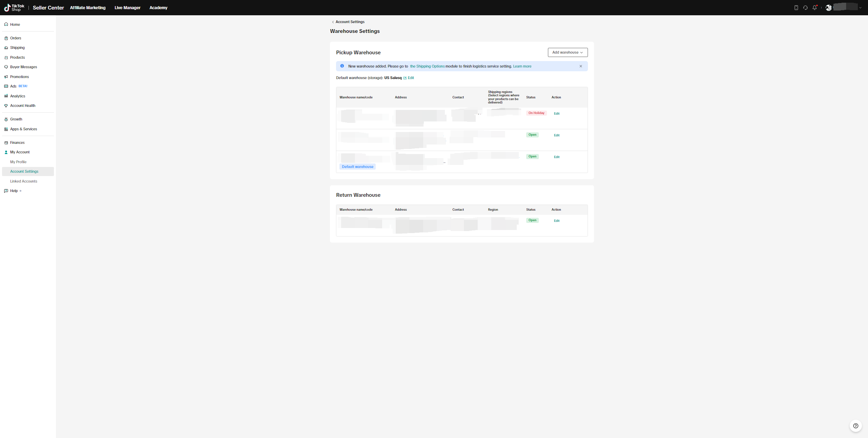
Task: Switch to Live Manager in top bar
Action: point(127,7)
